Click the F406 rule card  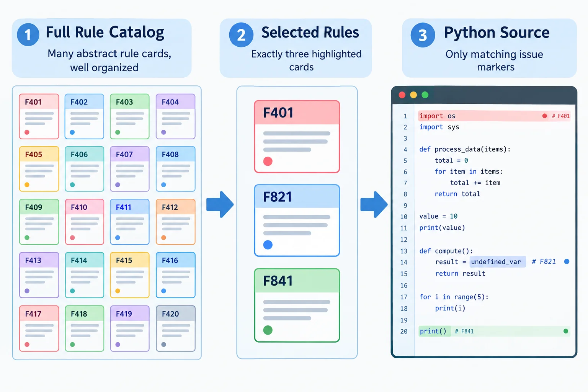click(x=84, y=169)
